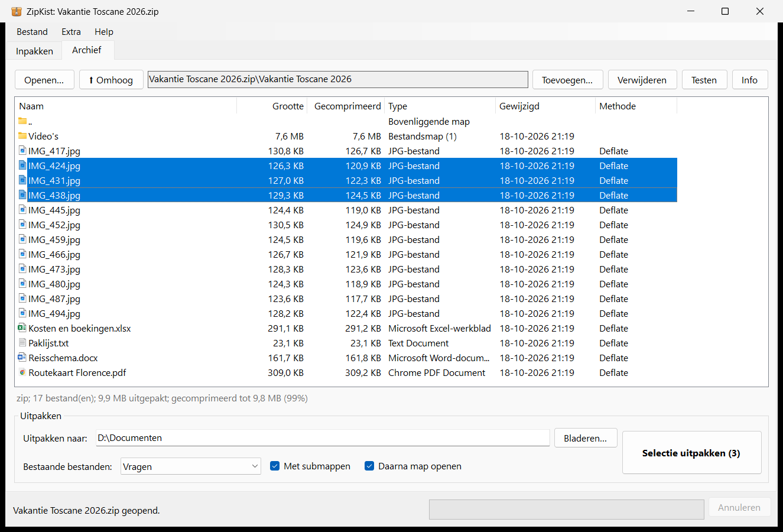Click the file icon for IMG_480.jpg
783x532 pixels.
(x=22, y=284)
